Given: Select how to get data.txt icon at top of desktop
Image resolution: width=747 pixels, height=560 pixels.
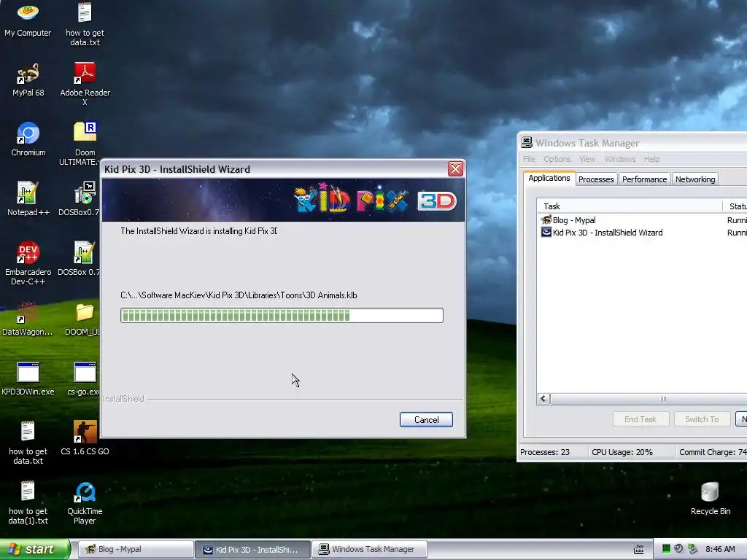Looking at the screenshot, I should (85, 24).
